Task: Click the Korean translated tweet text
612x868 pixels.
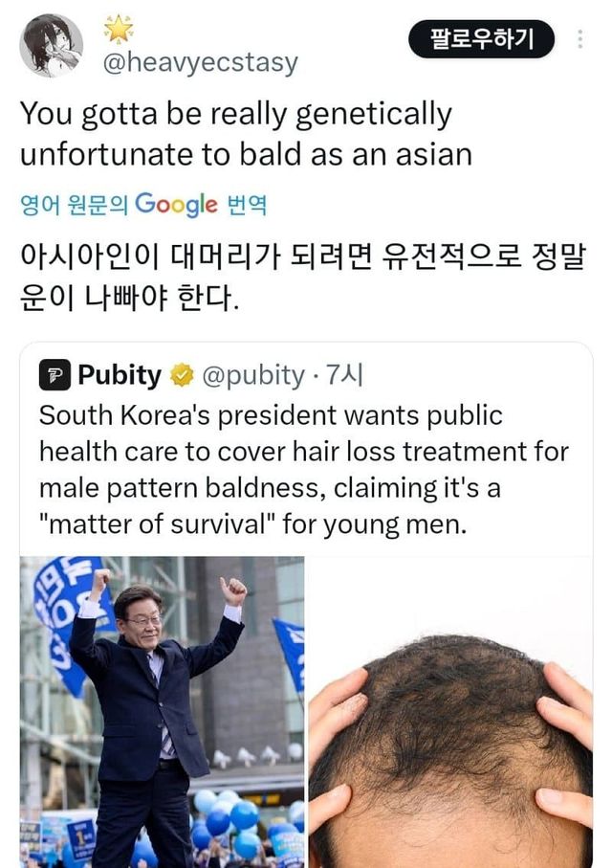Action: [303, 278]
